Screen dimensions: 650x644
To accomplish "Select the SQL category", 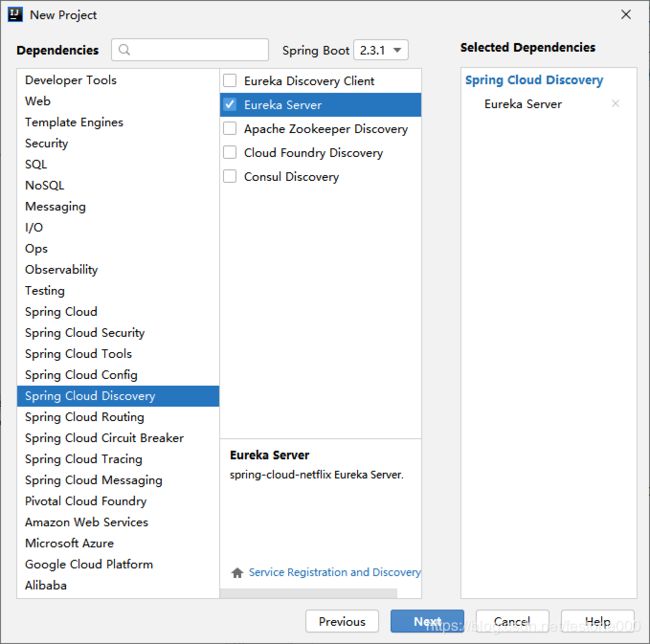I will pos(118,165).
